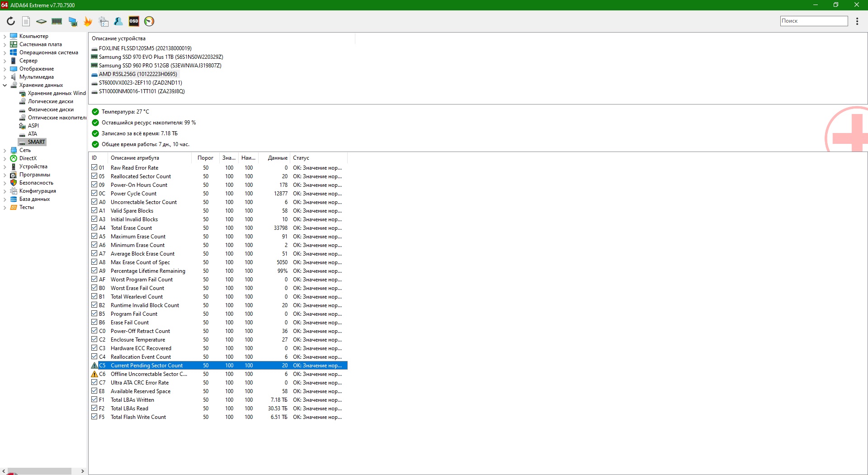The image size is (868, 475).
Task: Click the Данные column header
Action: point(277,158)
